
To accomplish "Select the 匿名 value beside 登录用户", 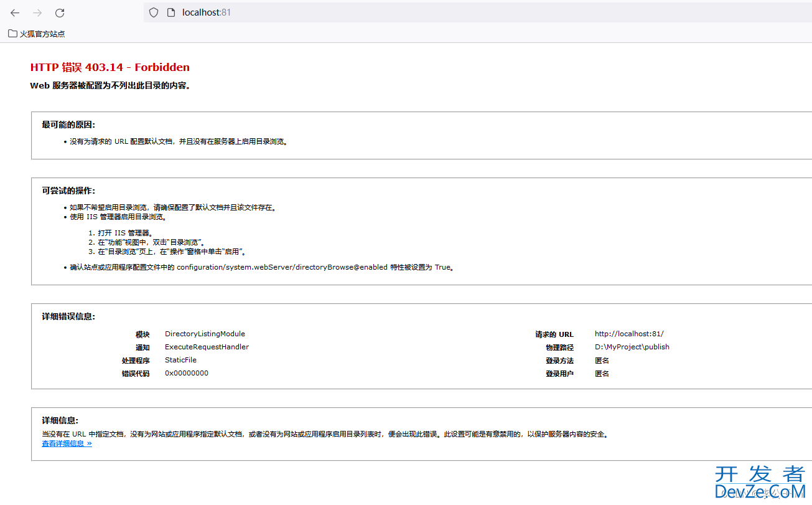I will coord(602,374).
